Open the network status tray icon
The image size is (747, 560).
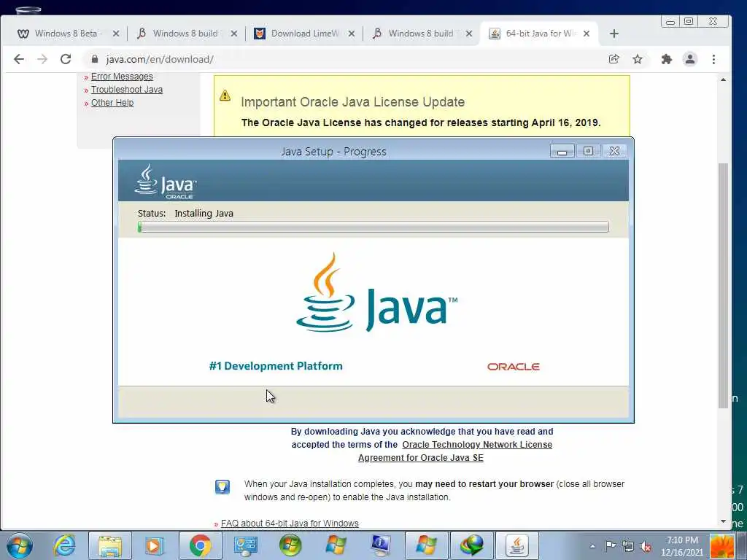tap(628, 546)
